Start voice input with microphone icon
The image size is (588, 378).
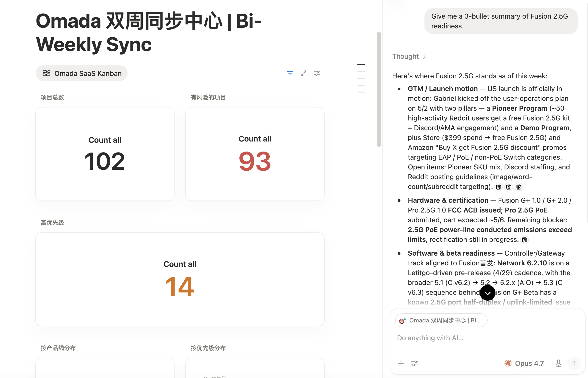click(558, 363)
